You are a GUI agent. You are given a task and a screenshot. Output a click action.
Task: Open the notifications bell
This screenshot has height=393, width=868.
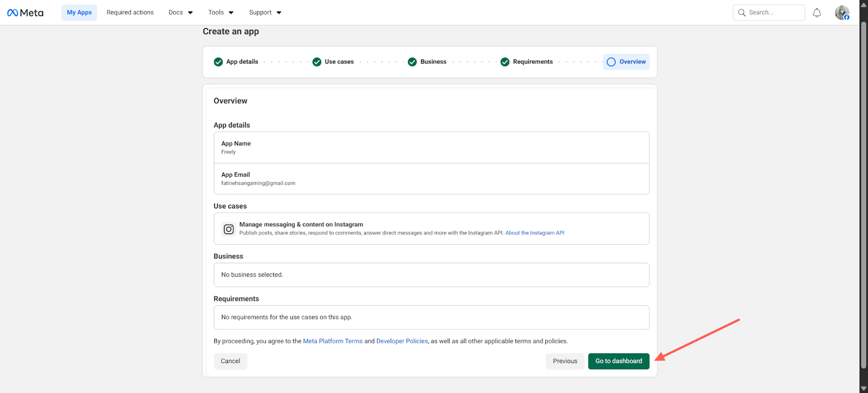[816, 12]
